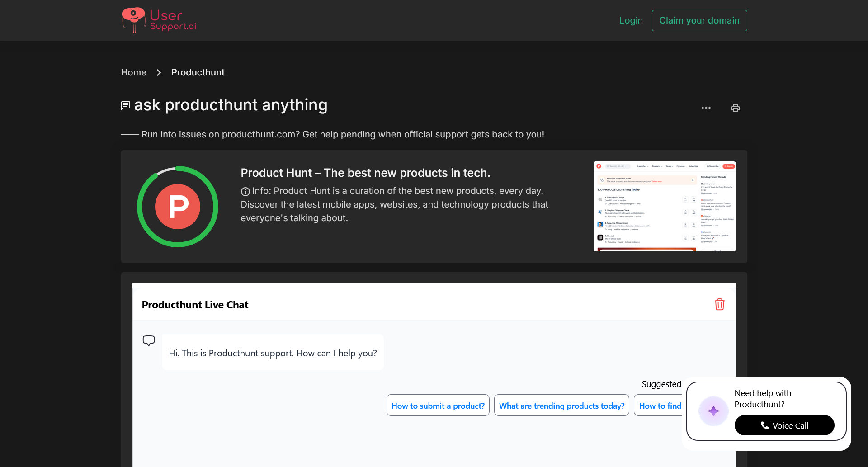
Task: Choose 'How to submit a product?' suggestion
Action: pyautogui.click(x=438, y=406)
